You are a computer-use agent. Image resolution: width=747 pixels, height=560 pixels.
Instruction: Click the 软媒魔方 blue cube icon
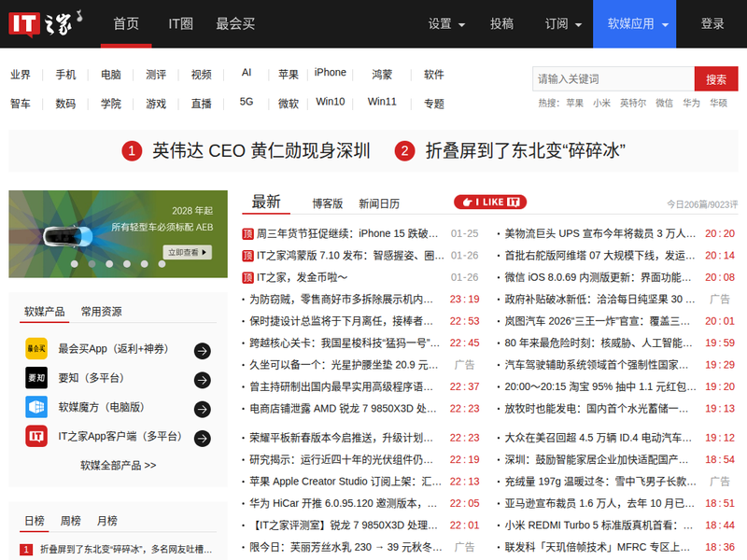36,408
